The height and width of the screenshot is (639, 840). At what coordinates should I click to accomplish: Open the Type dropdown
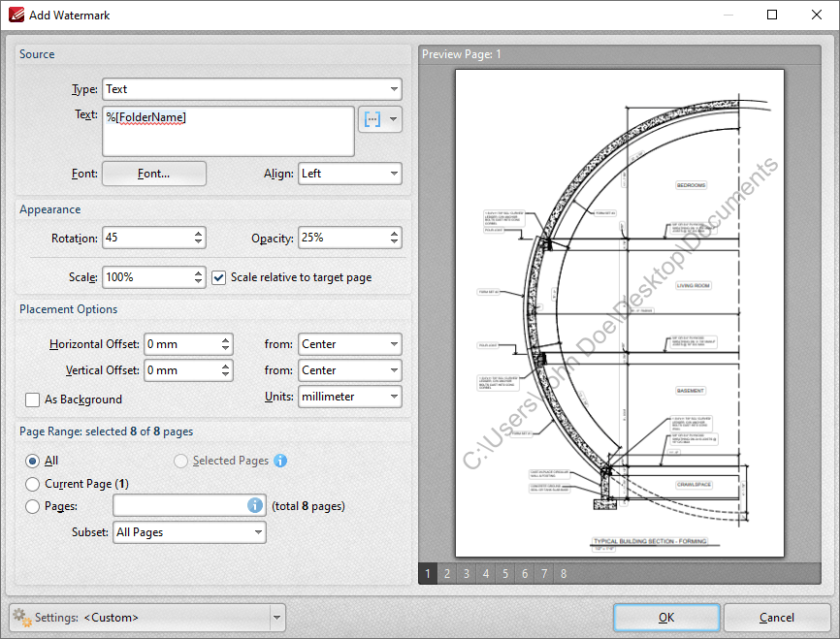click(x=252, y=89)
